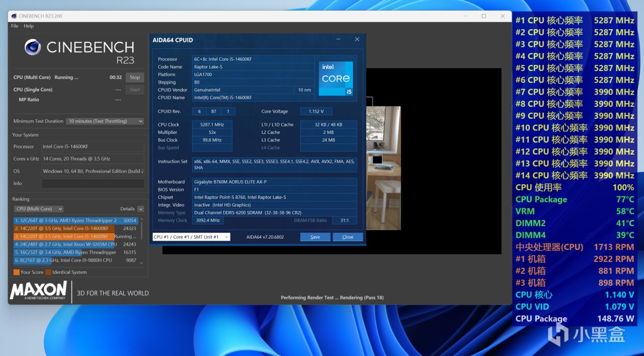Select the running i5-14600KF ranking row
This screenshot has height=356, width=644.
[x=75, y=236]
